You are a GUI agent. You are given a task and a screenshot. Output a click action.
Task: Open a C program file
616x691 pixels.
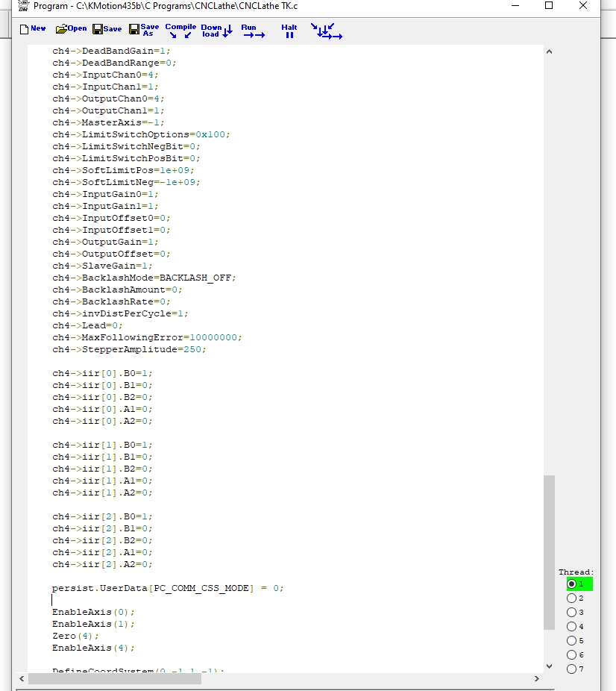pos(71,29)
